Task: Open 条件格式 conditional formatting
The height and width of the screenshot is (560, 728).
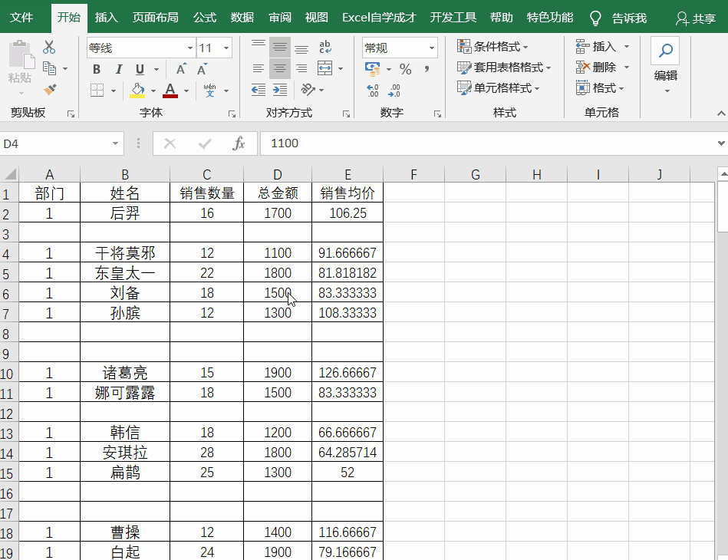Action: coord(492,47)
